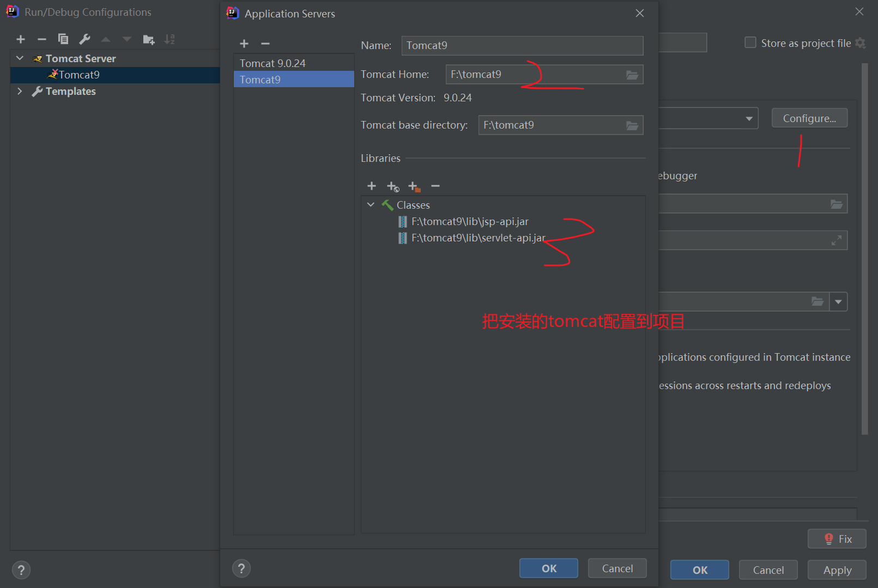This screenshot has width=878, height=588.
Task: Remove application server minus icon
Action: (x=265, y=44)
